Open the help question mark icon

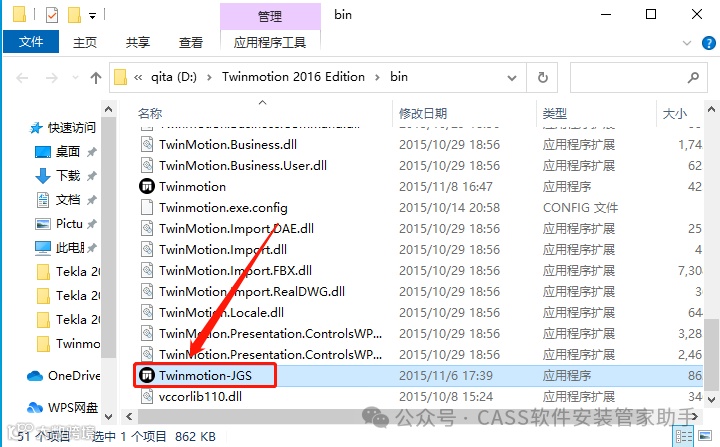(x=709, y=43)
